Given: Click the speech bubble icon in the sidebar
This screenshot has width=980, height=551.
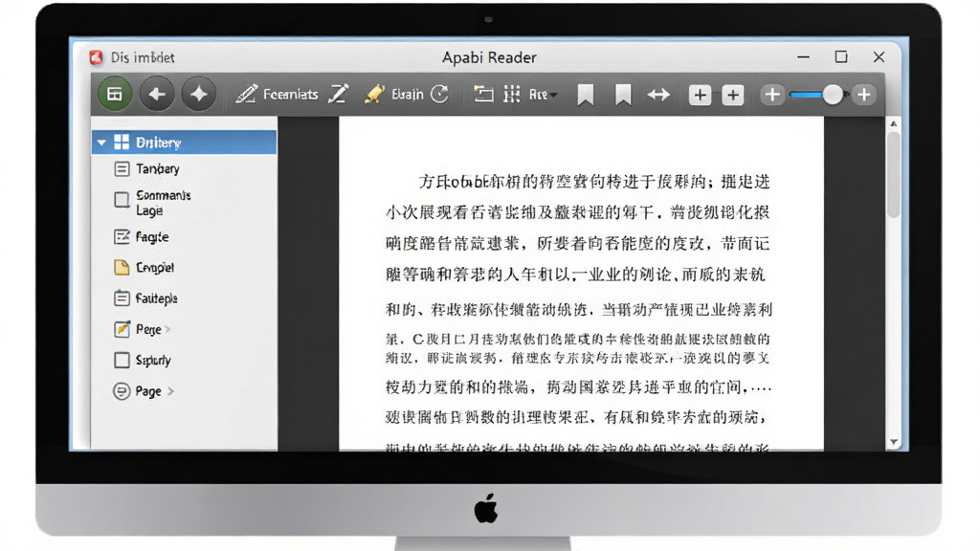Looking at the screenshot, I should click(x=122, y=391).
